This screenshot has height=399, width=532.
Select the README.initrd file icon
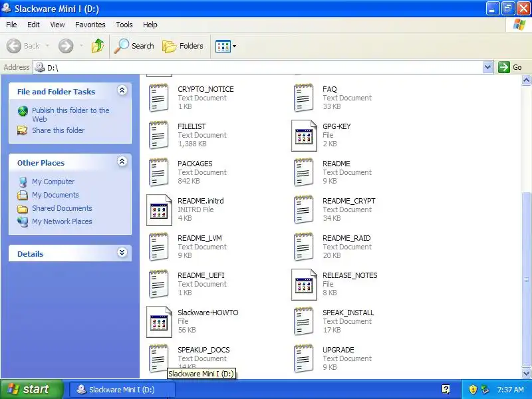tap(159, 210)
